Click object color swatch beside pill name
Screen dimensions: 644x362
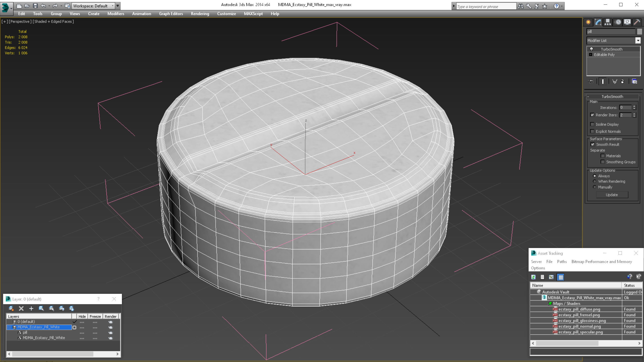coord(639,32)
